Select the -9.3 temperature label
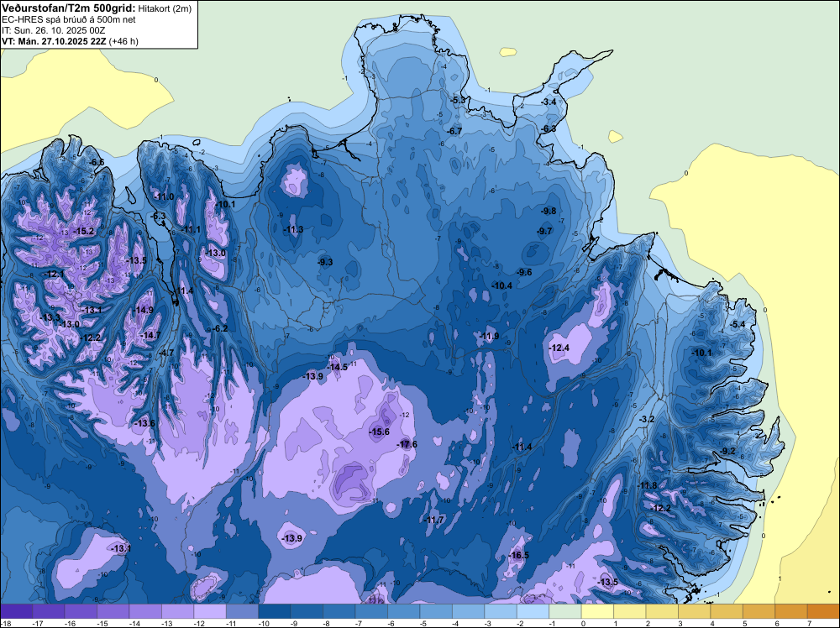The image size is (840, 628). [325, 262]
